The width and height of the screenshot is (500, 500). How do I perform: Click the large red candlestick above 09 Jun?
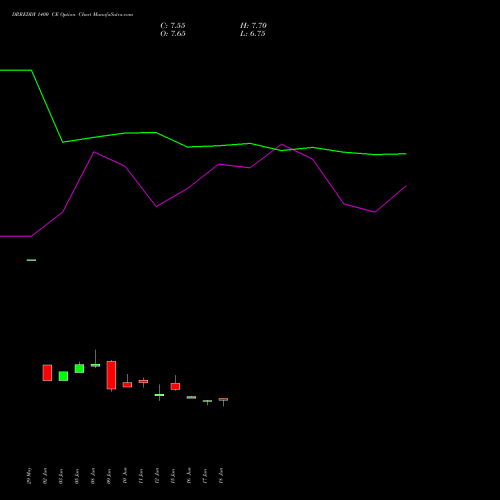tap(111, 375)
